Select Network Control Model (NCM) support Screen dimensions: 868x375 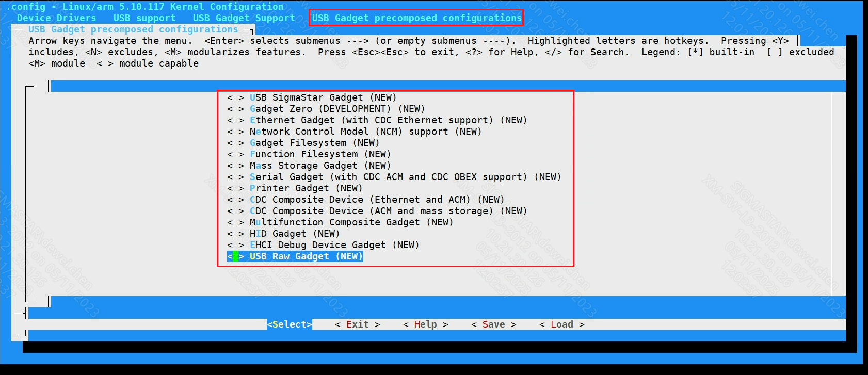354,132
